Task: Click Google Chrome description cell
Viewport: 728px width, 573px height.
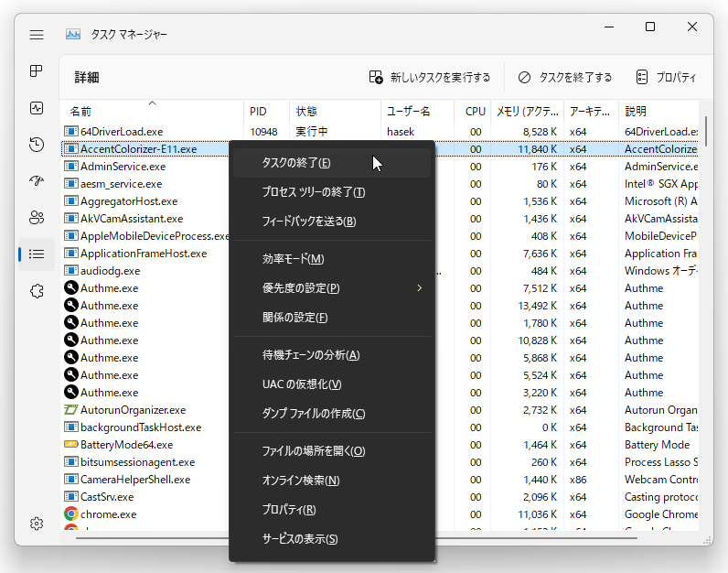Action: (660, 514)
